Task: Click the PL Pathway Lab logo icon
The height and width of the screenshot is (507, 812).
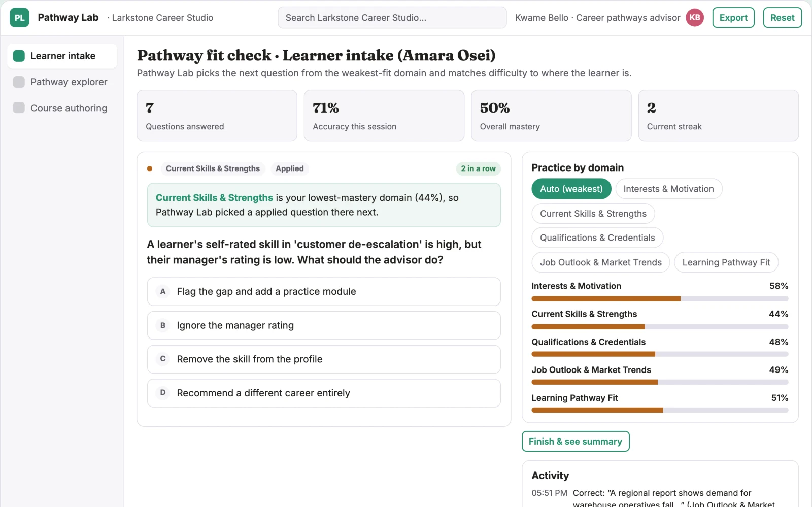Action: coord(19,18)
